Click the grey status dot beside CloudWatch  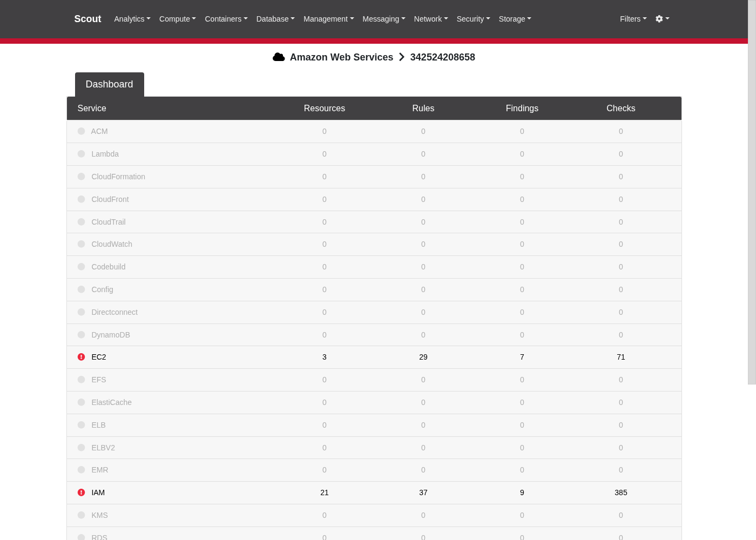pyautogui.click(x=81, y=244)
